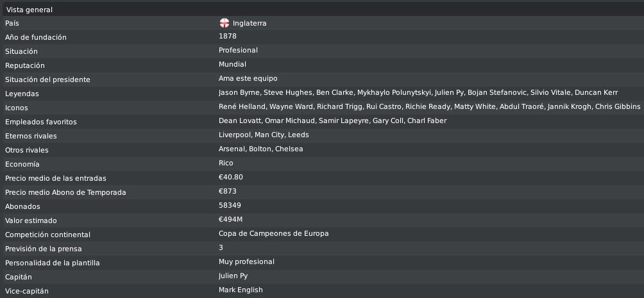
Task: Click the Abonados 58349 value
Action: [x=230, y=205]
